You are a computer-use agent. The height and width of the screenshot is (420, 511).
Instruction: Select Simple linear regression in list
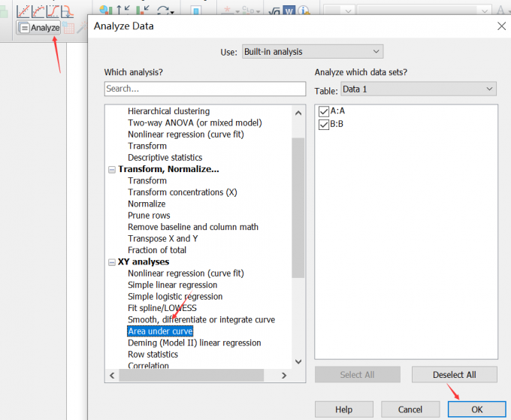coord(172,285)
